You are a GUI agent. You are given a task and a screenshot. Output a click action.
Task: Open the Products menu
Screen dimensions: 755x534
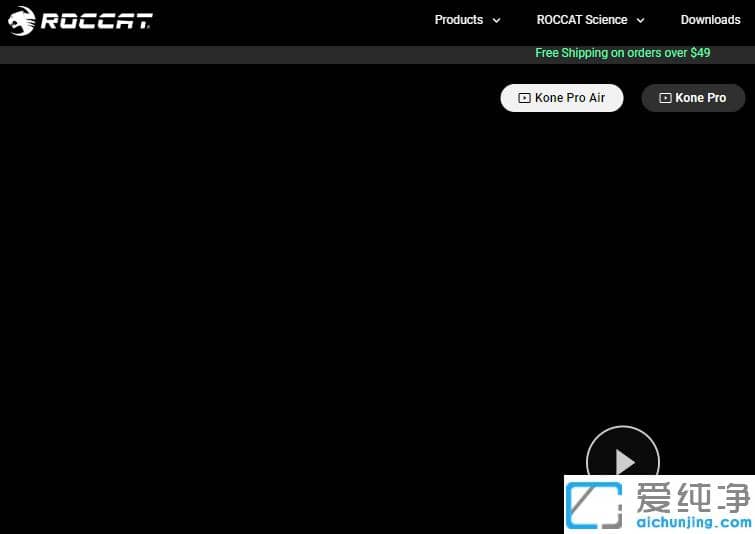pos(459,20)
